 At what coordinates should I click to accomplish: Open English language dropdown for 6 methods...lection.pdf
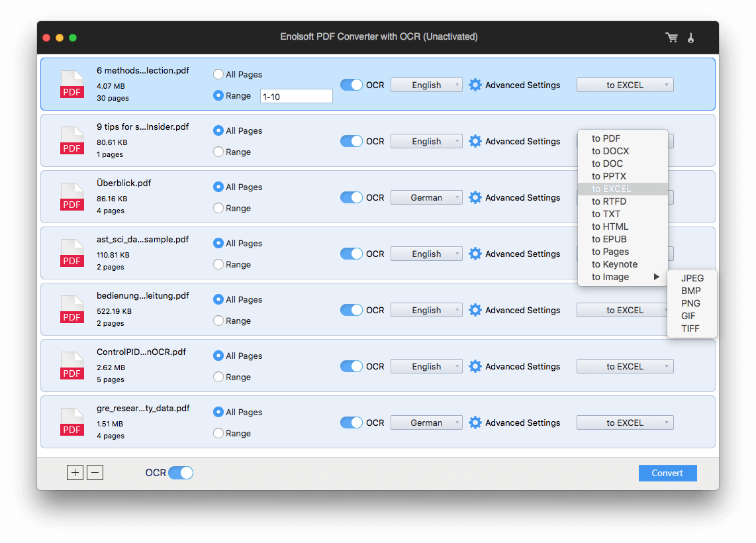426,85
